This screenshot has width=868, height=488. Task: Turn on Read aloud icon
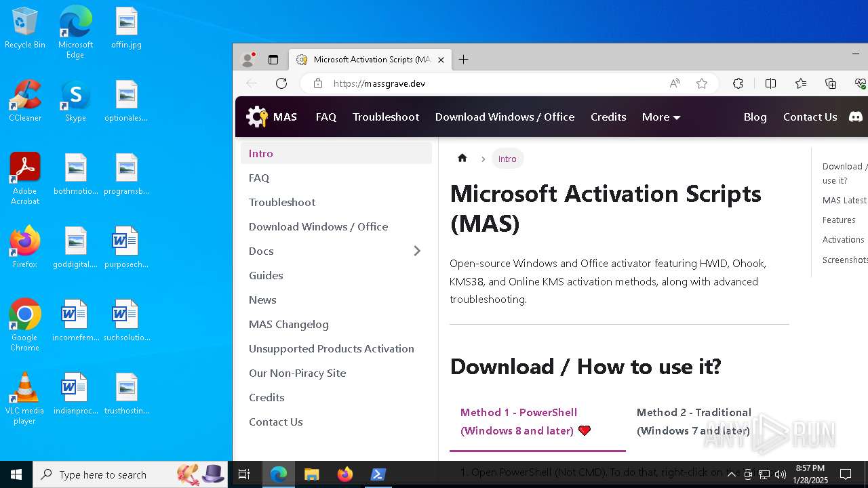(675, 83)
